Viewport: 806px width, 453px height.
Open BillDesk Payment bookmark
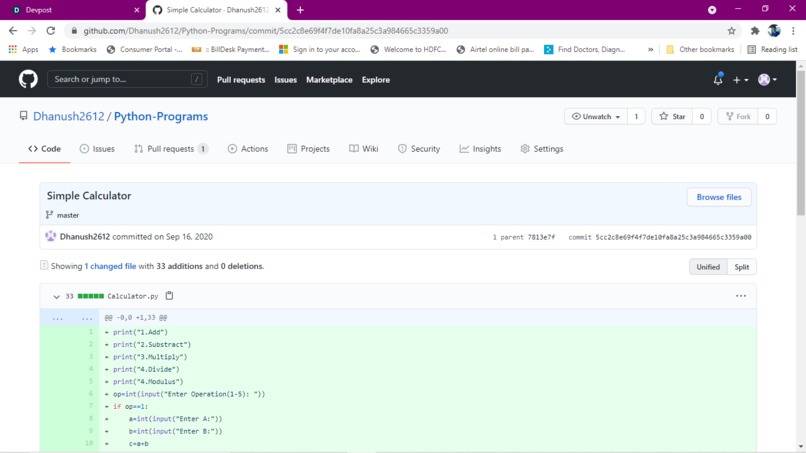pyautogui.click(x=230, y=49)
